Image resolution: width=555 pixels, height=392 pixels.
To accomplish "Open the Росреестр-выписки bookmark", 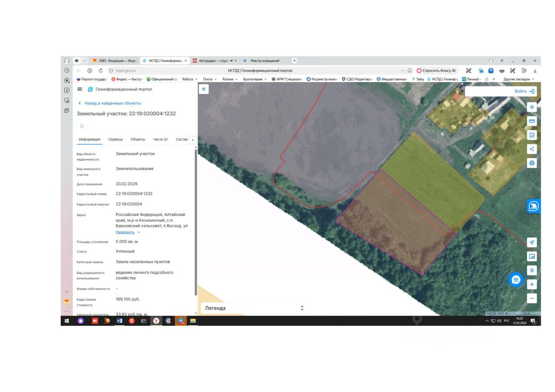I will [322, 79].
